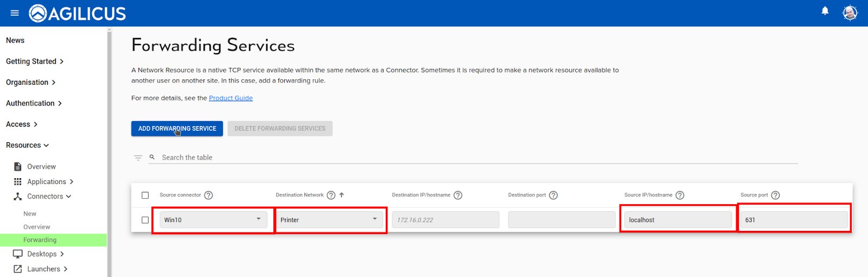
Task: Toggle the select-all header checkbox
Action: coord(145,196)
